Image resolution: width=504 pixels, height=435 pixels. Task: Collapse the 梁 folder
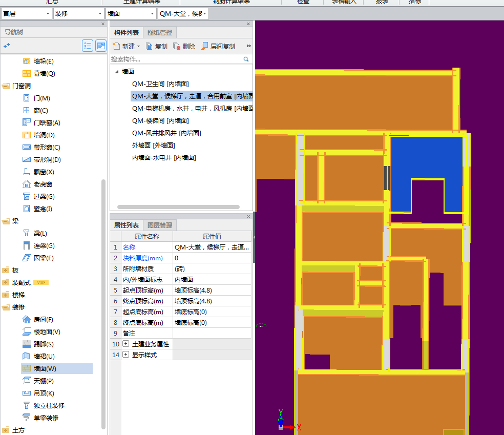click(6, 221)
